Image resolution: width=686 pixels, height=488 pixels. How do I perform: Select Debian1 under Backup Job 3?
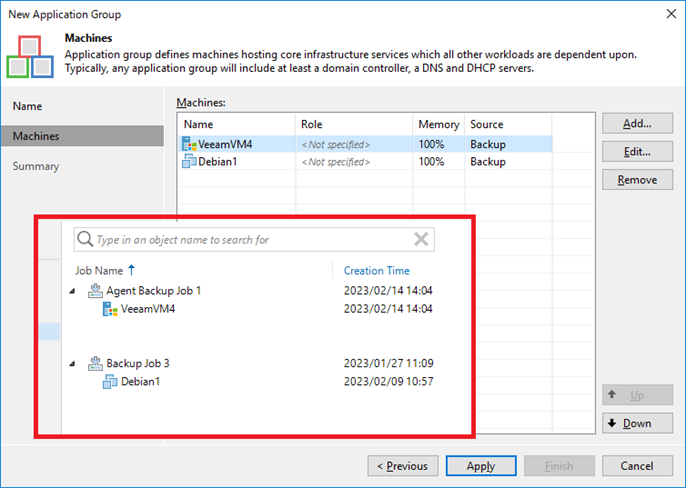tap(140, 382)
